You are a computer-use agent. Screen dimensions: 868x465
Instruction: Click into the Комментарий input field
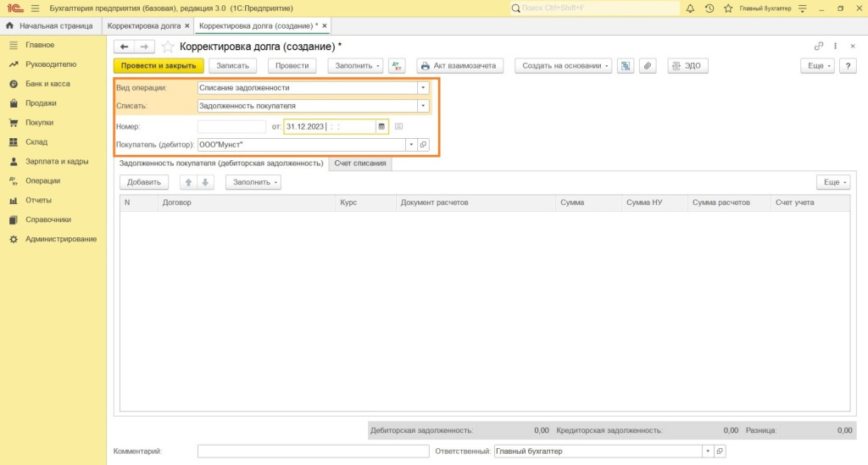(x=313, y=451)
